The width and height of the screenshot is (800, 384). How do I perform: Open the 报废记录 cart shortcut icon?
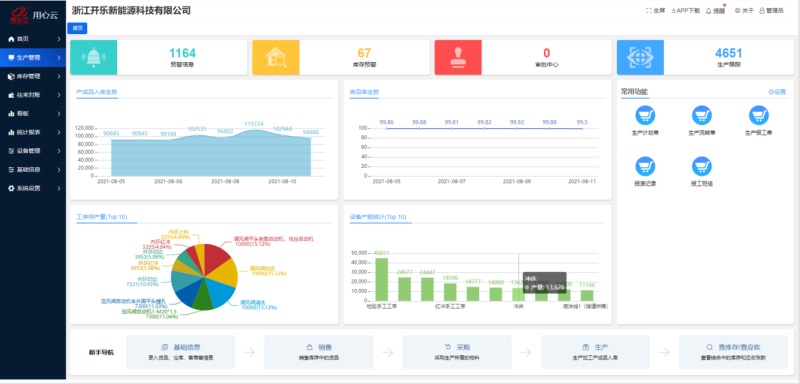(x=645, y=166)
